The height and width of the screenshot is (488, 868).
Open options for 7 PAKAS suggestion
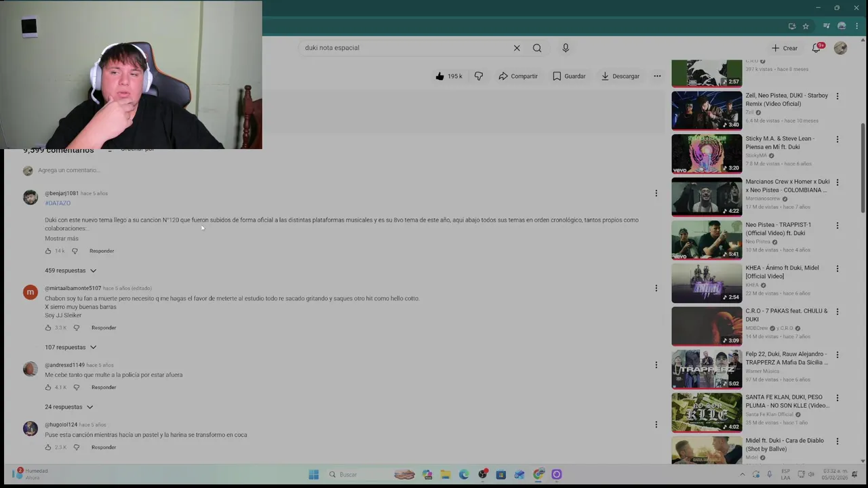pos(837,312)
